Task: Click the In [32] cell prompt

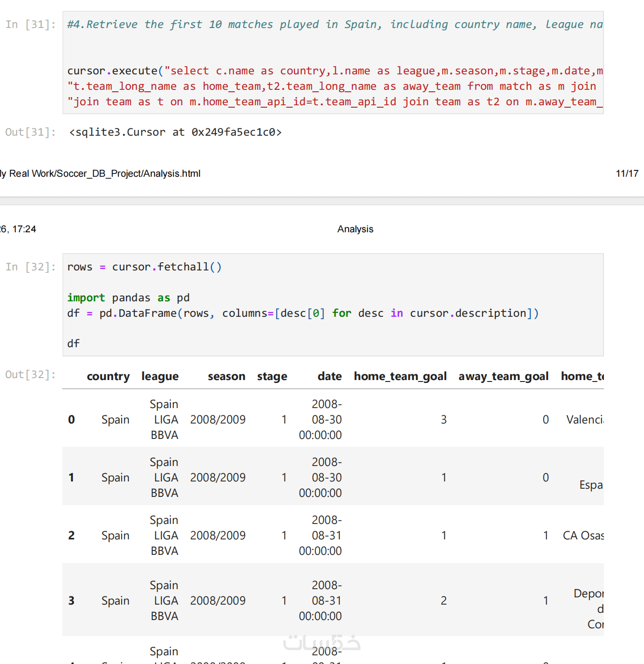Action: pos(30,267)
